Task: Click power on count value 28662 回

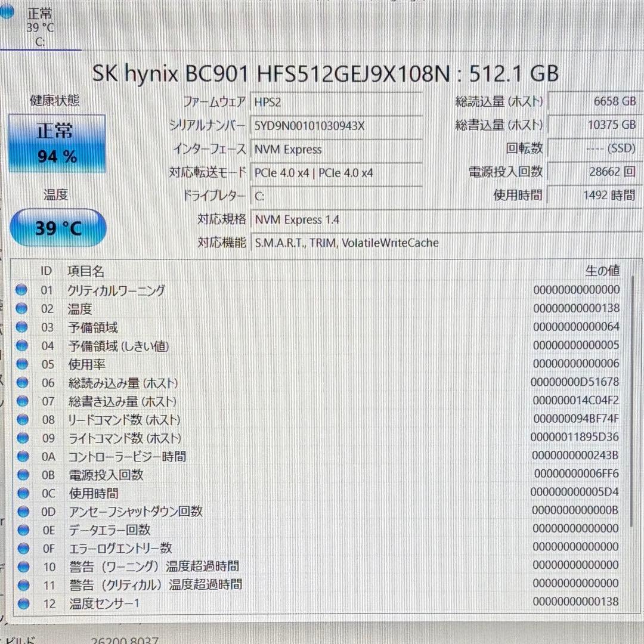Action: click(595, 171)
